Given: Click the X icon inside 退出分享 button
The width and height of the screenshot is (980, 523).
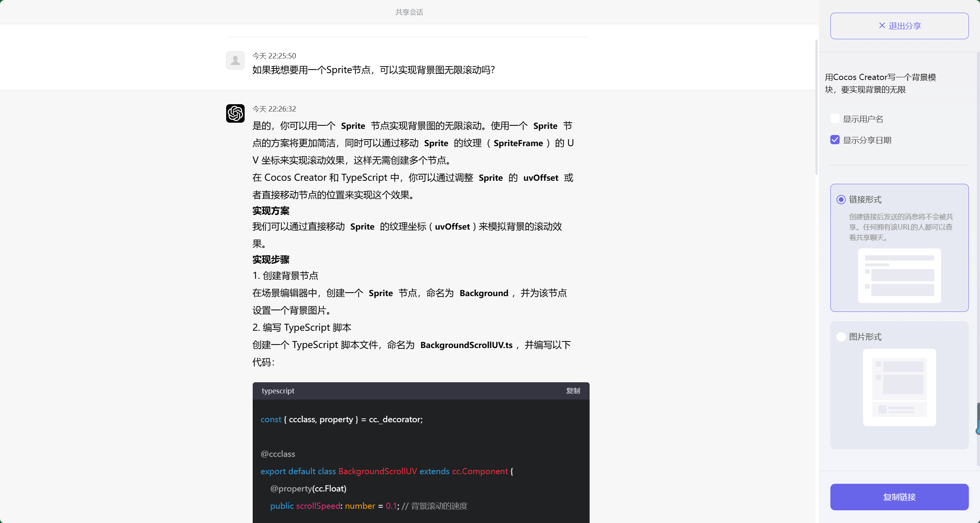Looking at the screenshot, I should coord(881,25).
